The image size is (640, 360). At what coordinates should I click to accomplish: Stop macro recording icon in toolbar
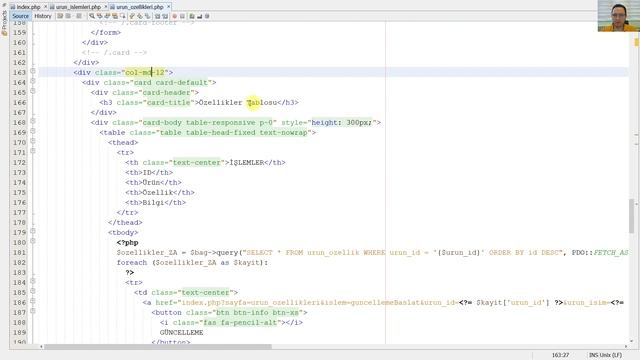tap(182, 16)
